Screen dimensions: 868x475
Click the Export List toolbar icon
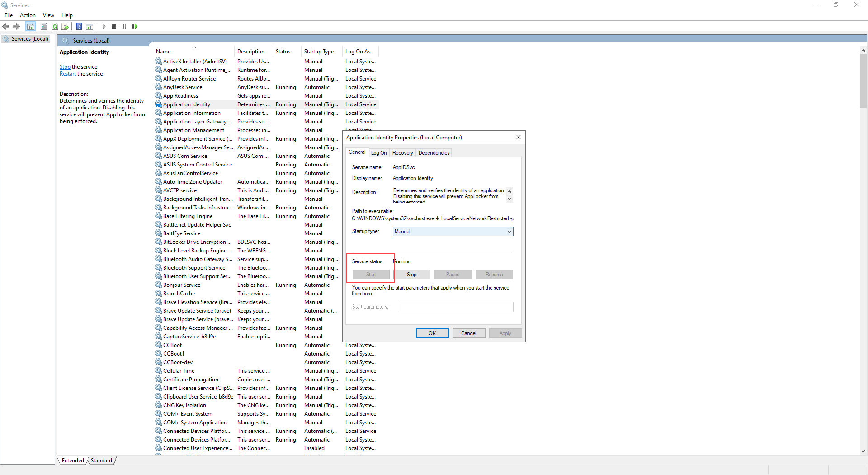tap(65, 26)
